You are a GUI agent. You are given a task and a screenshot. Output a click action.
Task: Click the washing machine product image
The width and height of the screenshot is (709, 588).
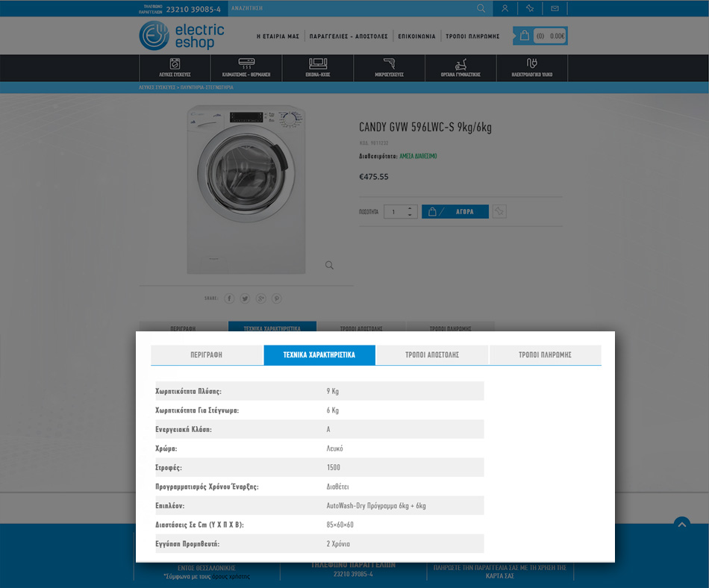click(x=246, y=190)
